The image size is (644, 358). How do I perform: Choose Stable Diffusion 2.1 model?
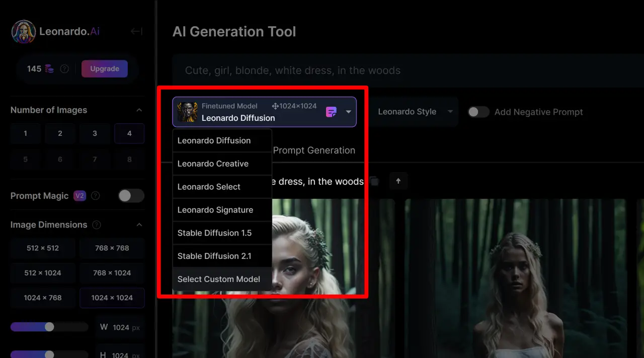[222, 256]
